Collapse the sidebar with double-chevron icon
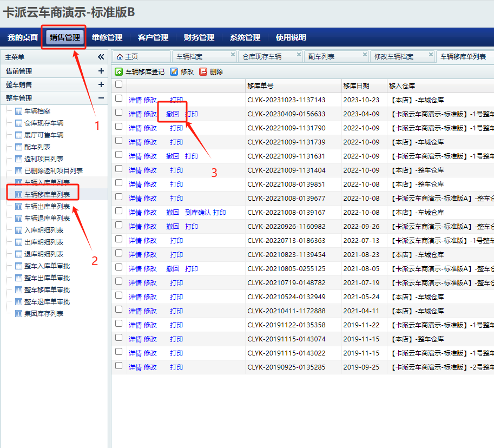The width and height of the screenshot is (494, 448). [x=101, y=57]
